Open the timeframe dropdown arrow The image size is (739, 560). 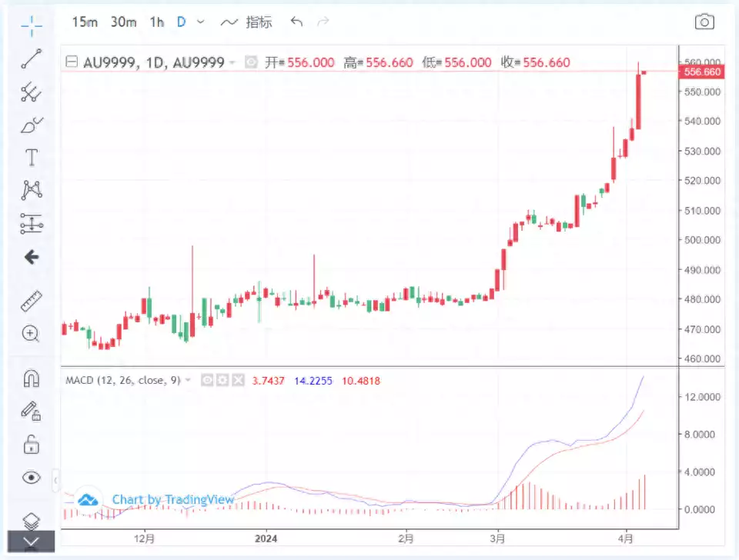pyautogui.click(x=201, y=22)
